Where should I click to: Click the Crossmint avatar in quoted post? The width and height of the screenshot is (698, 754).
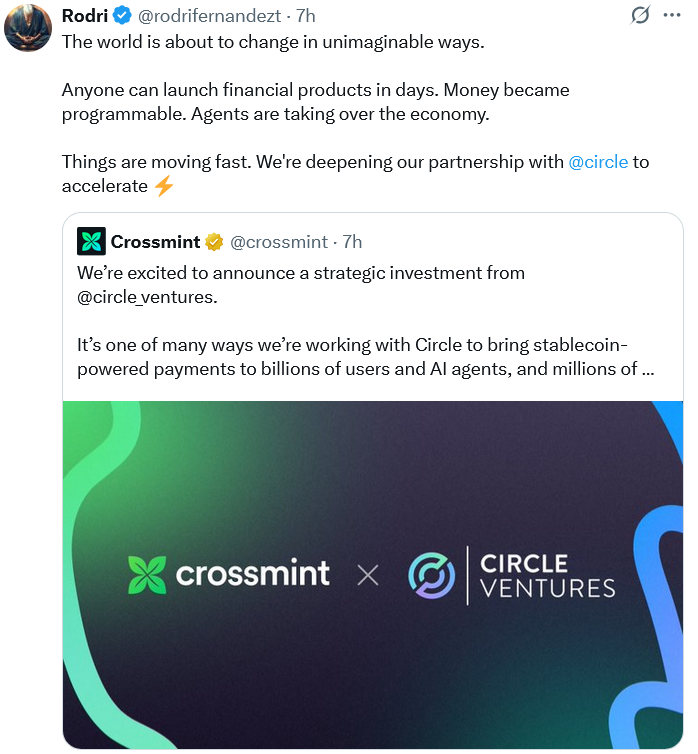[x=91, y=241]
